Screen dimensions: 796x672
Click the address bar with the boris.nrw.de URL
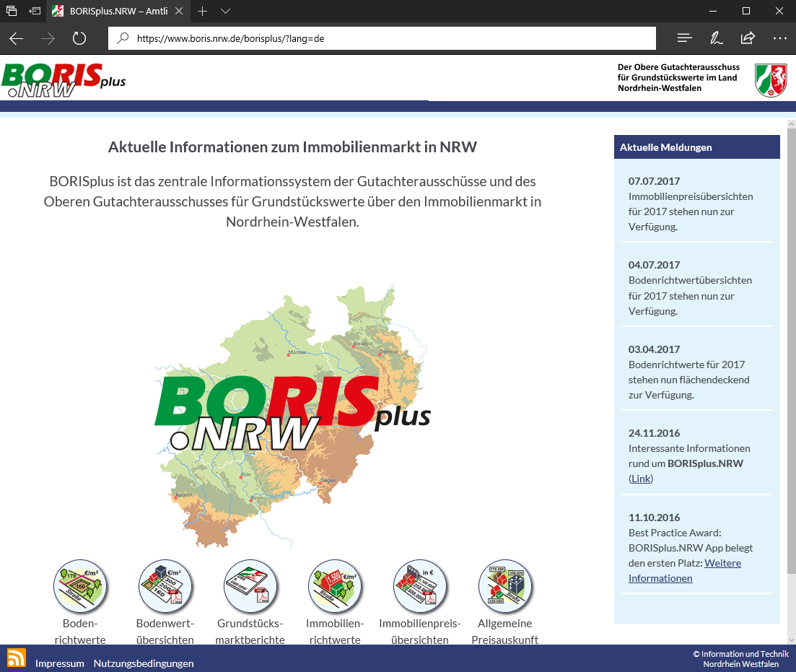382,38
